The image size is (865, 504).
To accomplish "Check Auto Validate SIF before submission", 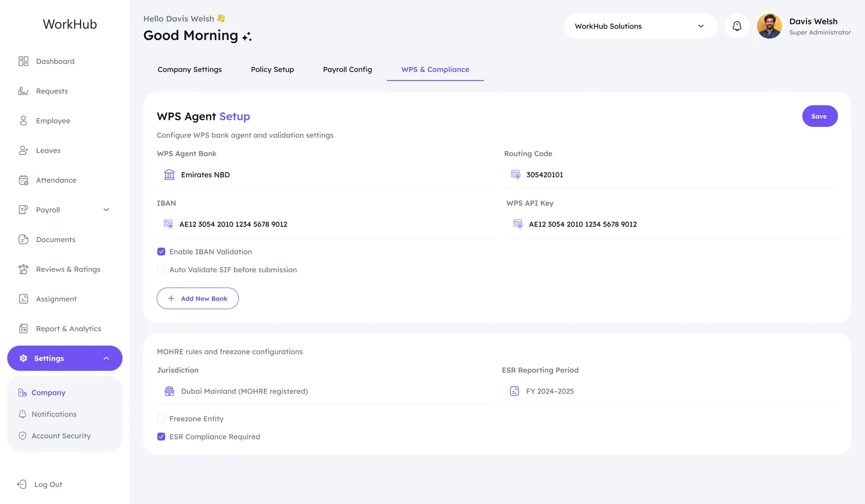I will tap(161, 270).
